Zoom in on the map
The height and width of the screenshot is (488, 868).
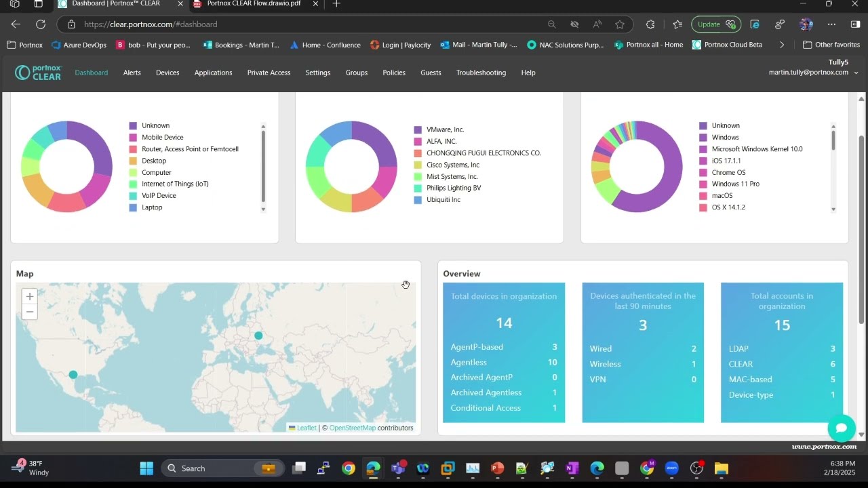(29, 296)
